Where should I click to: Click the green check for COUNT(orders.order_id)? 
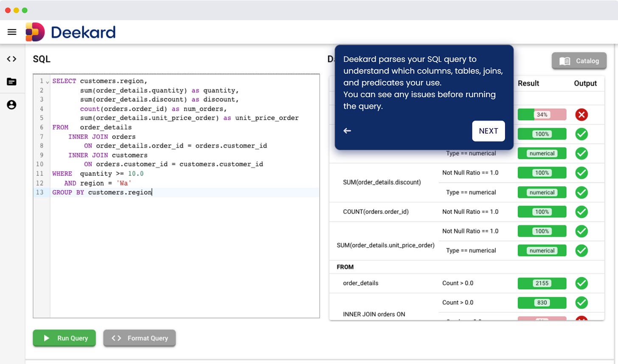(581, 212)
